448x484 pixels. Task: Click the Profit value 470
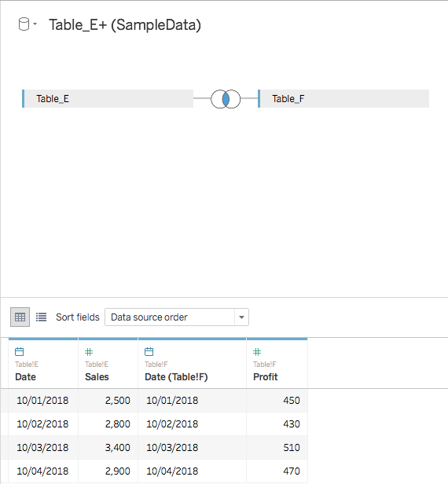[292, 471]
